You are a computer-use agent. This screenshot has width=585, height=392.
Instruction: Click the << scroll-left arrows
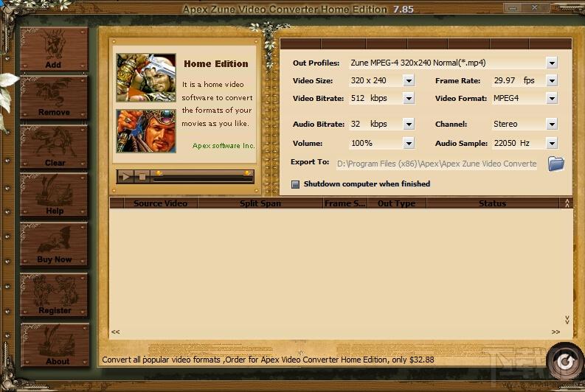tap(115, 332)
